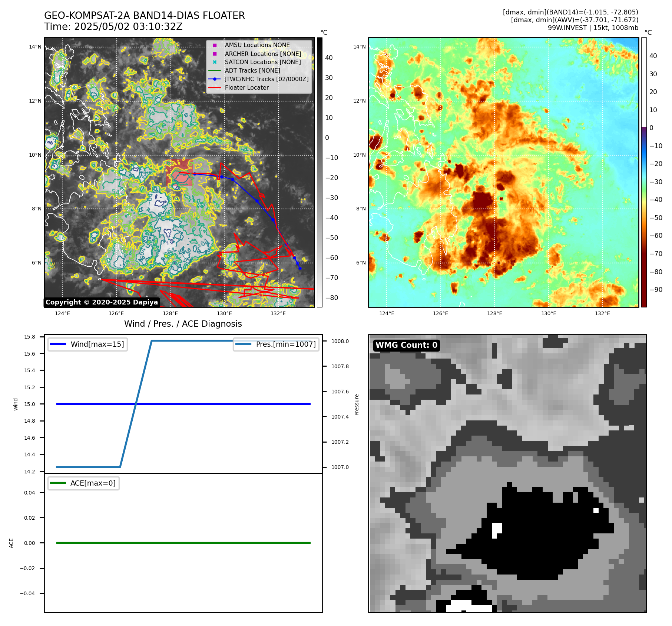Click the 99W.INVEST 15kt 1008mb label
Screen dimensions: 672x626
pos(593,28)
